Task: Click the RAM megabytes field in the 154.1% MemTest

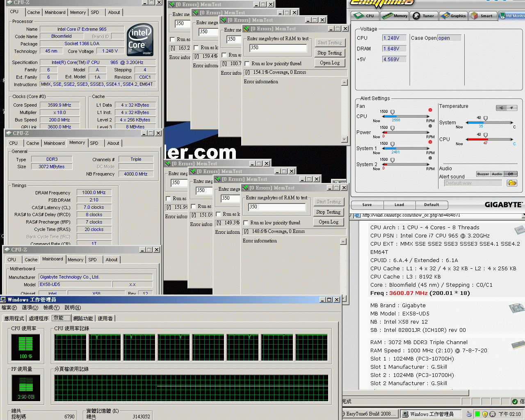Action: tap(278, 48)
